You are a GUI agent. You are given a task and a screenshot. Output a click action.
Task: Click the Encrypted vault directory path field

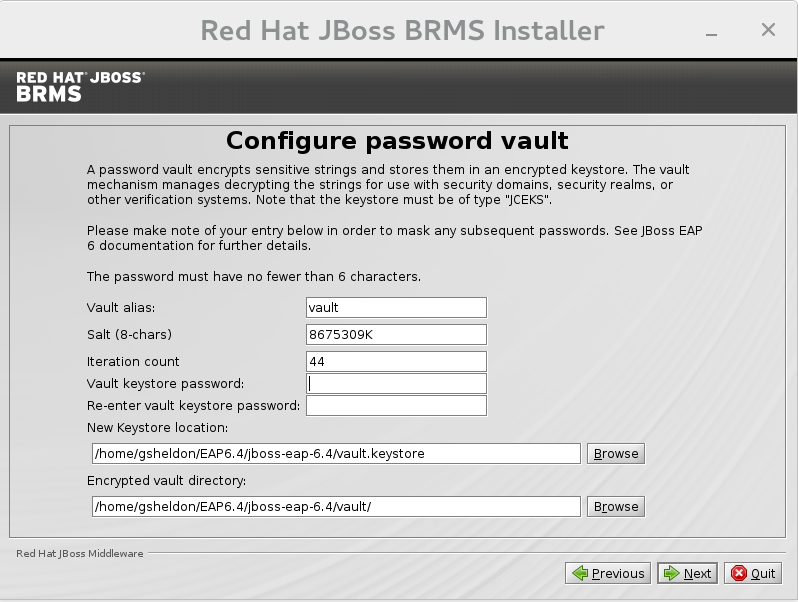click(x=336, y=506)
